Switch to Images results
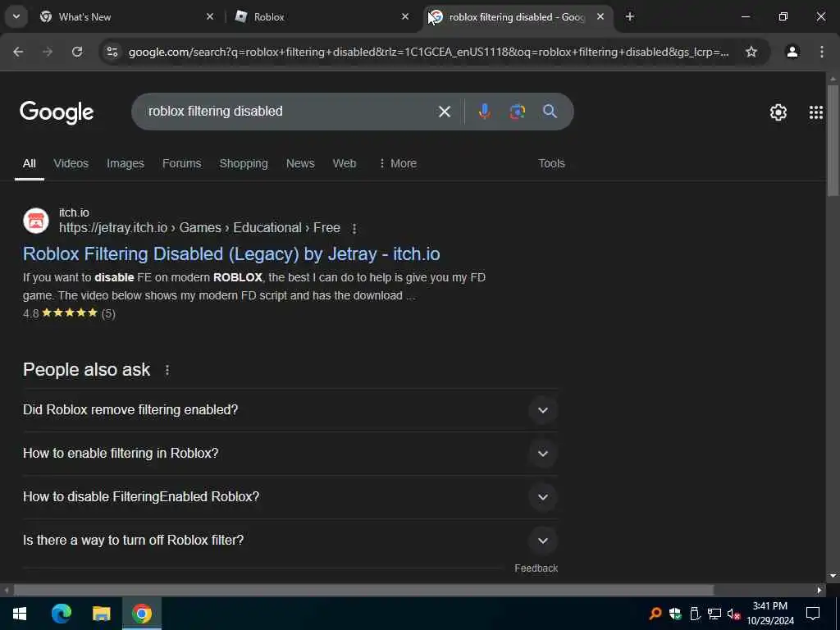This screenshot has width=840, height=630. 126,163
